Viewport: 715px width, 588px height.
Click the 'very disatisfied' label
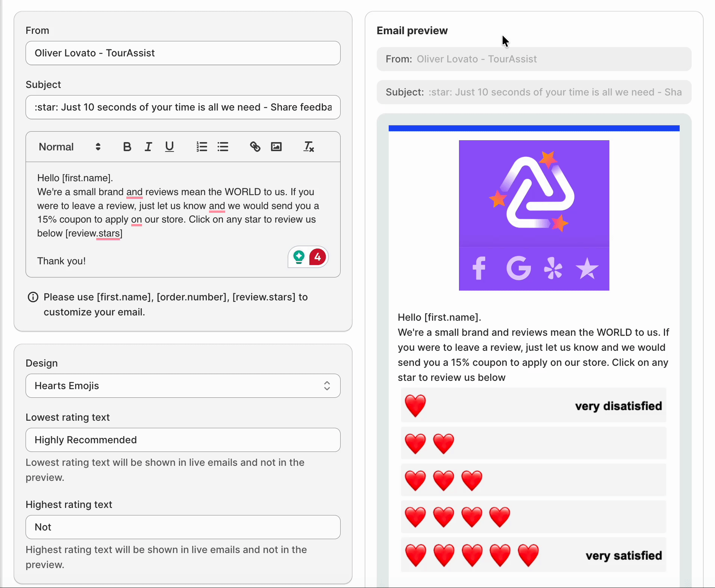point(618,406)
